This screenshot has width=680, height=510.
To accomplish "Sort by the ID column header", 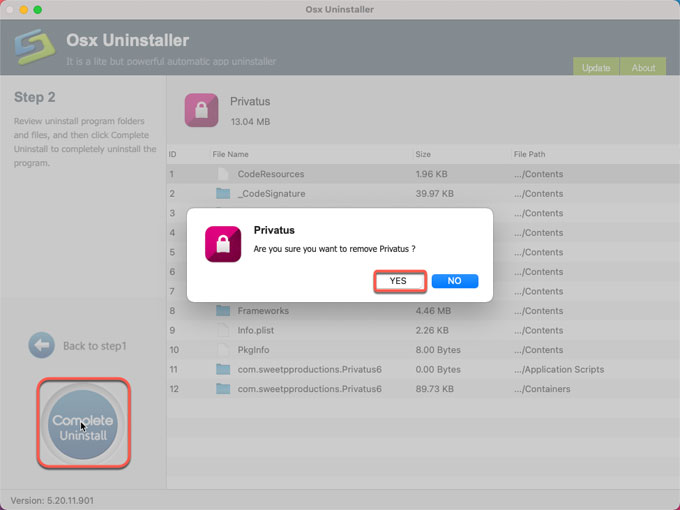I will pyautogui.click(x=172, y=154).
